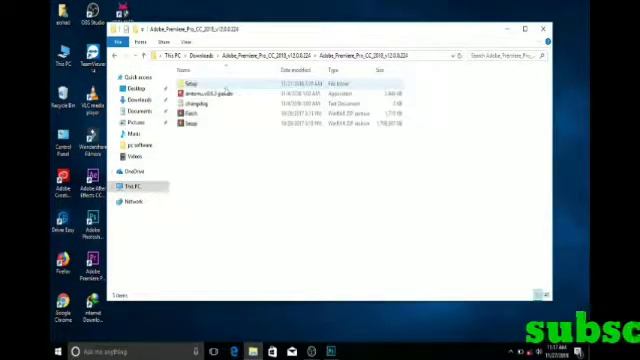The image size is (640, 360).
Task: Sort by Size column header
Action: tap(380, 70)
